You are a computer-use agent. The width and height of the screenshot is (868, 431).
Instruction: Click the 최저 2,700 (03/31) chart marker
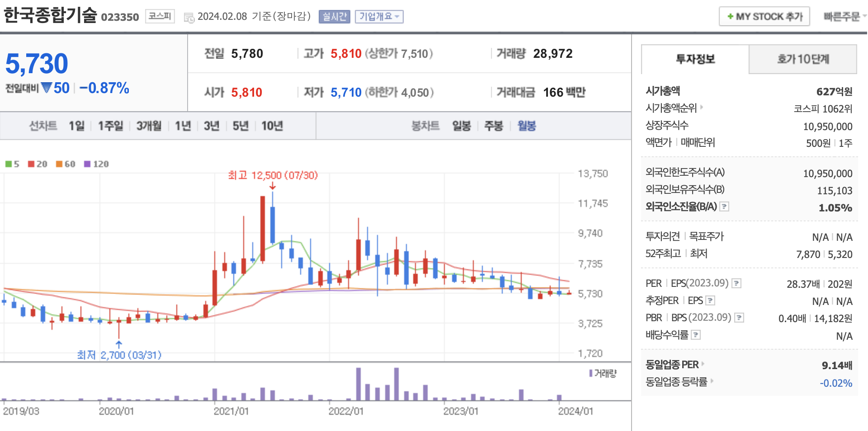(x=119, y=355)
